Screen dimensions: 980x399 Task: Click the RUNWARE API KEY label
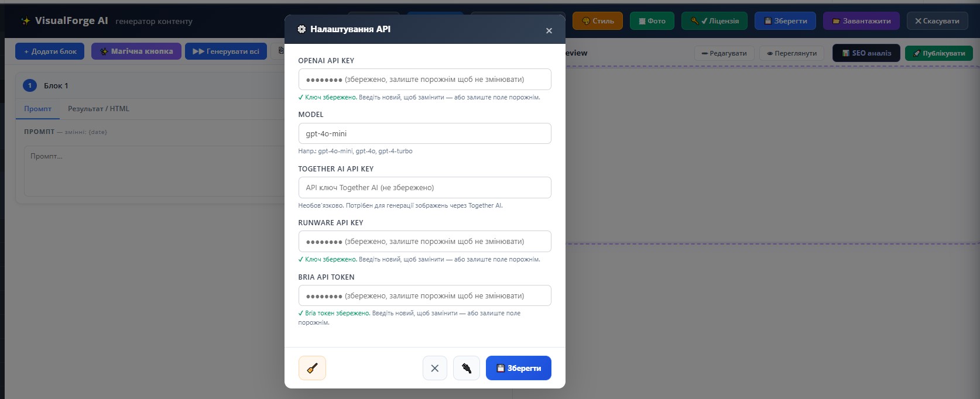coord(331,223)
